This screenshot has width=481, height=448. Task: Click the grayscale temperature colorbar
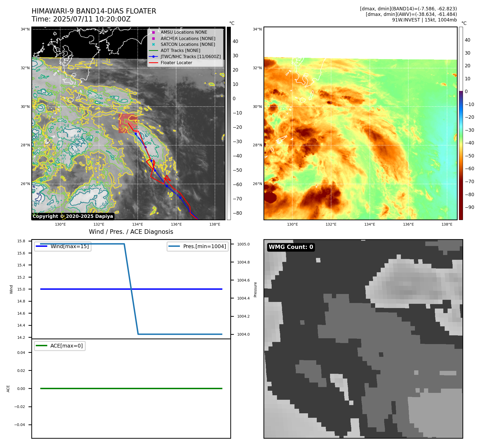[229, 123]
